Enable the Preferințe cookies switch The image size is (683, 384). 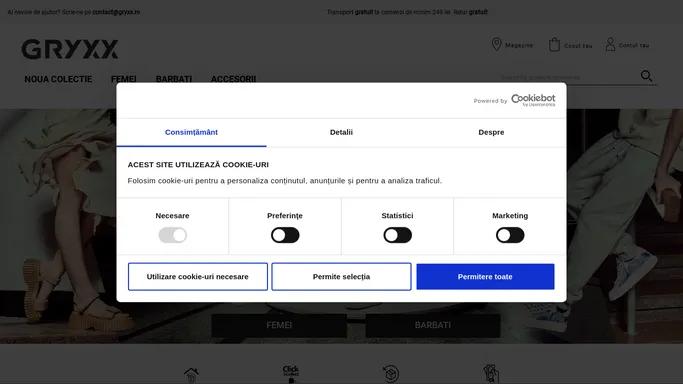(x=285, y=235)
